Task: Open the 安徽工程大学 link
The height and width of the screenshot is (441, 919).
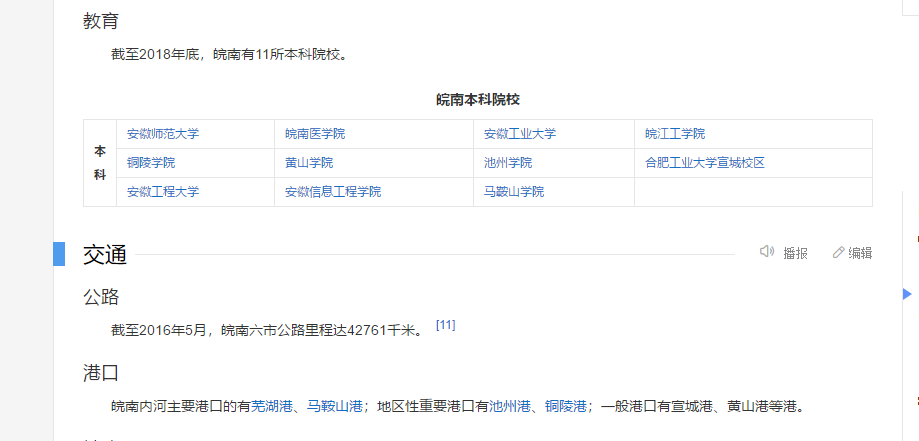Action: point(163,191)
